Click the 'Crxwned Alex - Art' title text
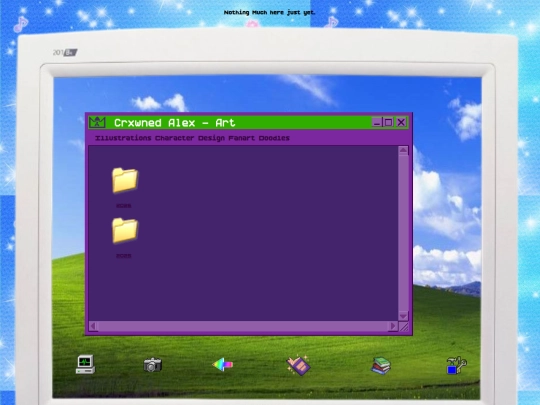 175,123
